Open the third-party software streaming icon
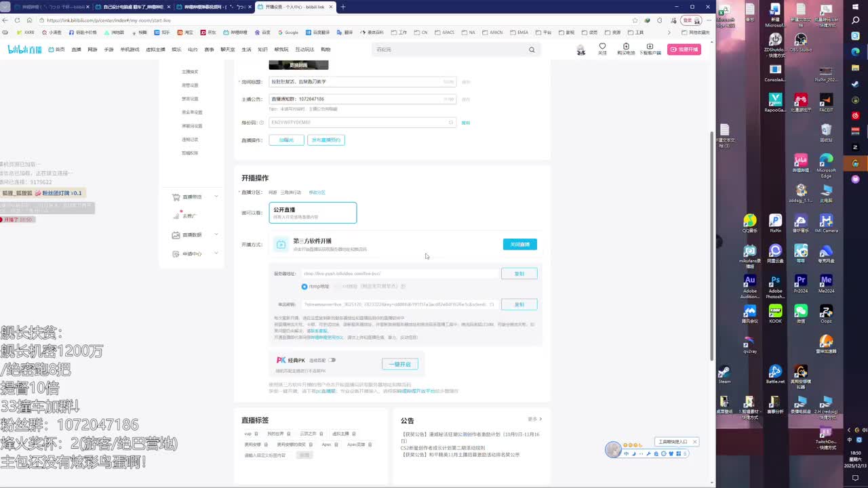868x488 pixels. click(x=281, y=244)
